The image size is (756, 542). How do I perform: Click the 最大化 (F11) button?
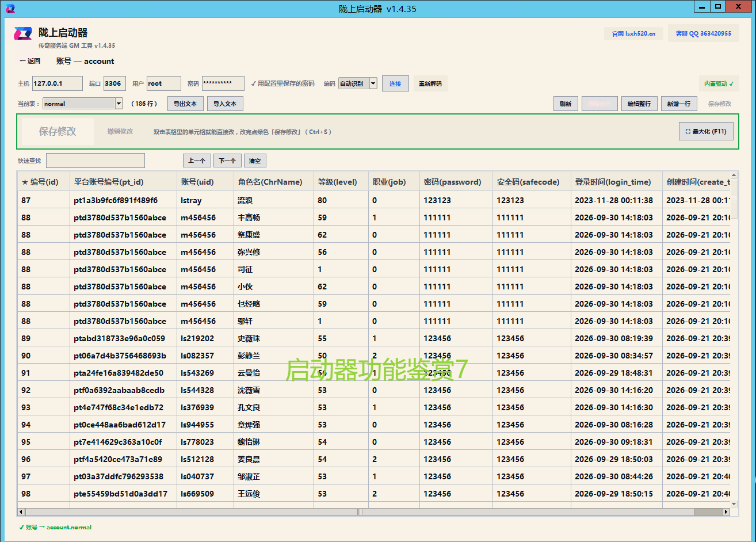click(706, 131)
